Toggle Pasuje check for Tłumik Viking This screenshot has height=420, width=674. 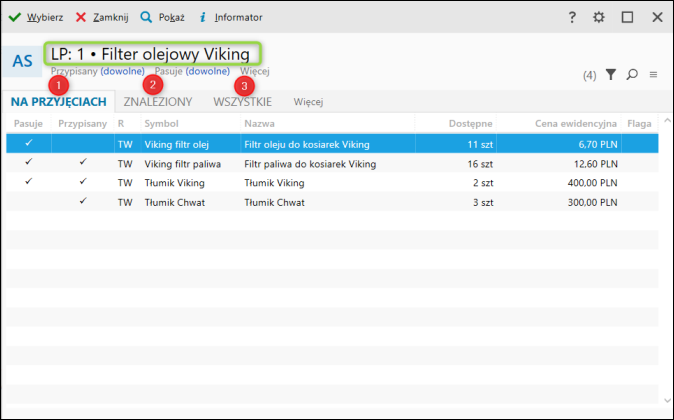click(x=28, y=181)
